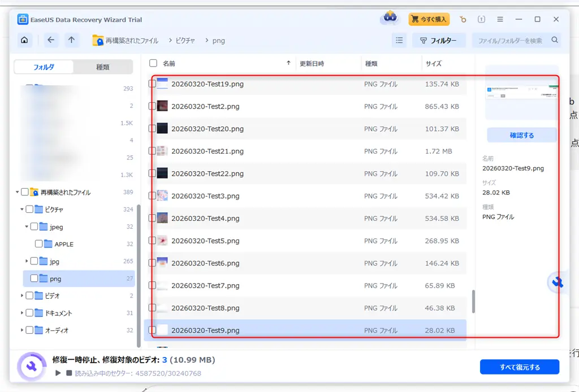Viewport: 579px width, 392px height.
Task: Open the search magnifier icon
Action: 554,40
